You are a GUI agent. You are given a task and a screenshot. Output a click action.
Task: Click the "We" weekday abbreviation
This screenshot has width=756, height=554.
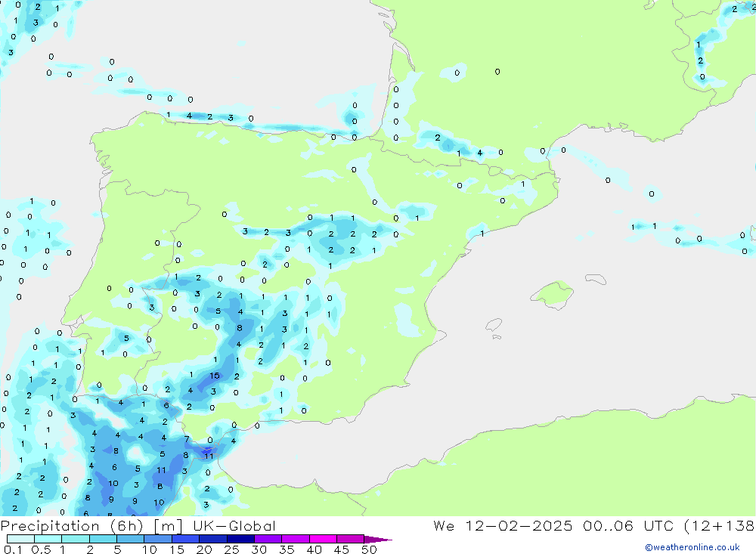click(x=444, y=526)
